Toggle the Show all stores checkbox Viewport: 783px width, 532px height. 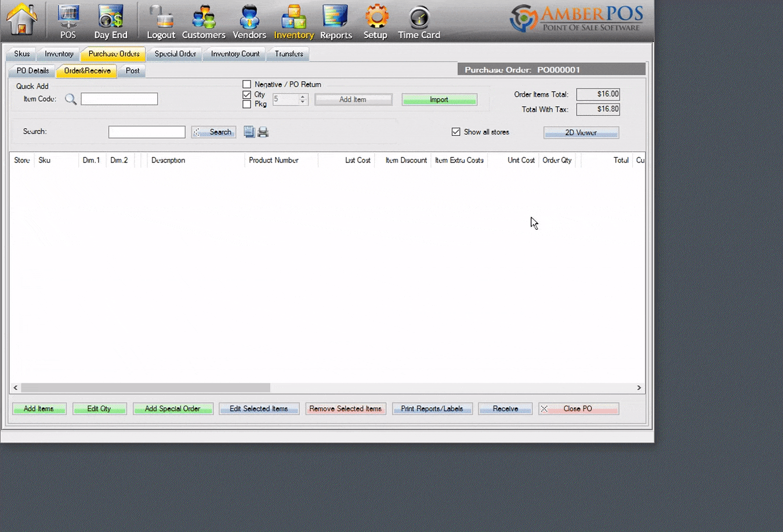(456, 132)
